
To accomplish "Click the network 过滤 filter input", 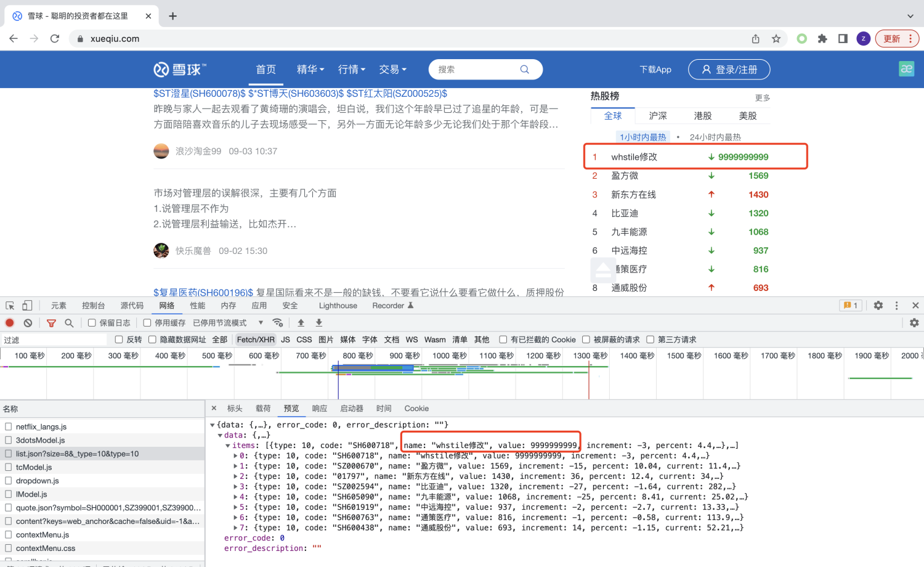I will tap(54, 340).
